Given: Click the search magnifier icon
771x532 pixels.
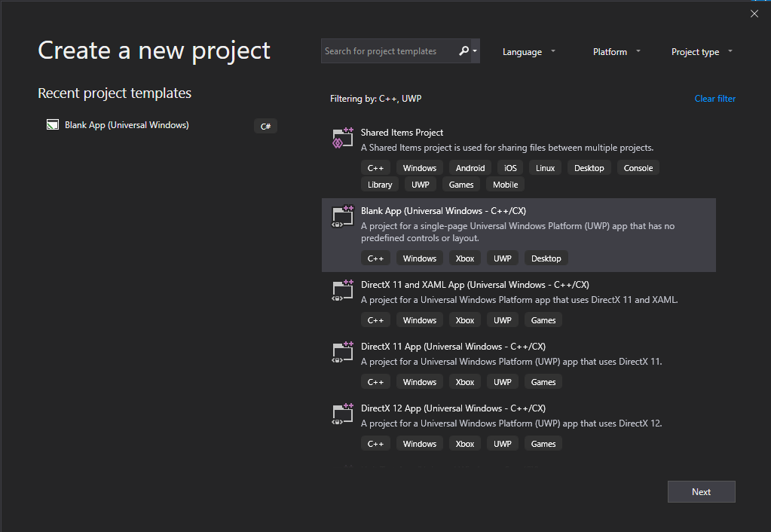Looking at the screenshot, I should pos(464,50).
